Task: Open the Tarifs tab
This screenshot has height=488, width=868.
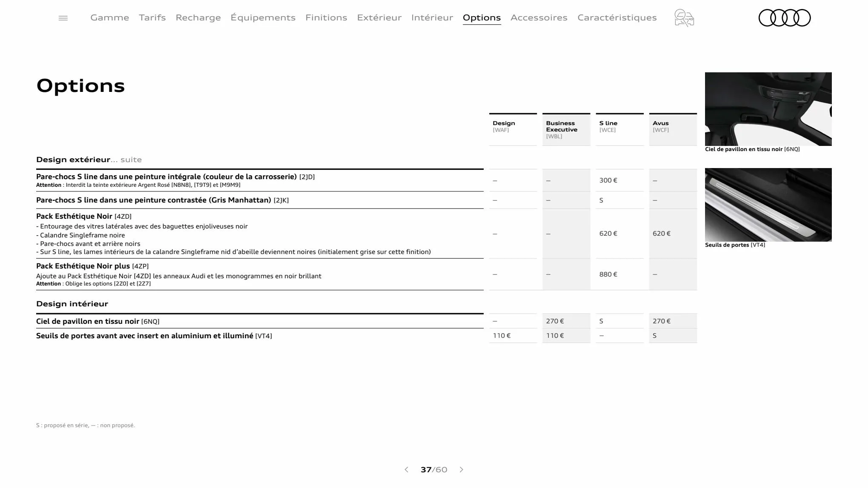Action: tap(152, 17)
